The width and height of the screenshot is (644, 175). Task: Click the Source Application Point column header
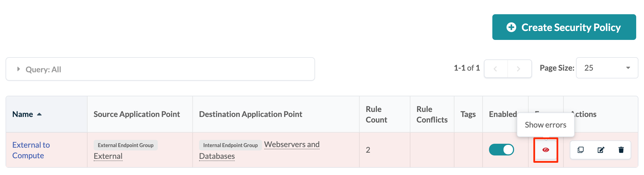137,114
